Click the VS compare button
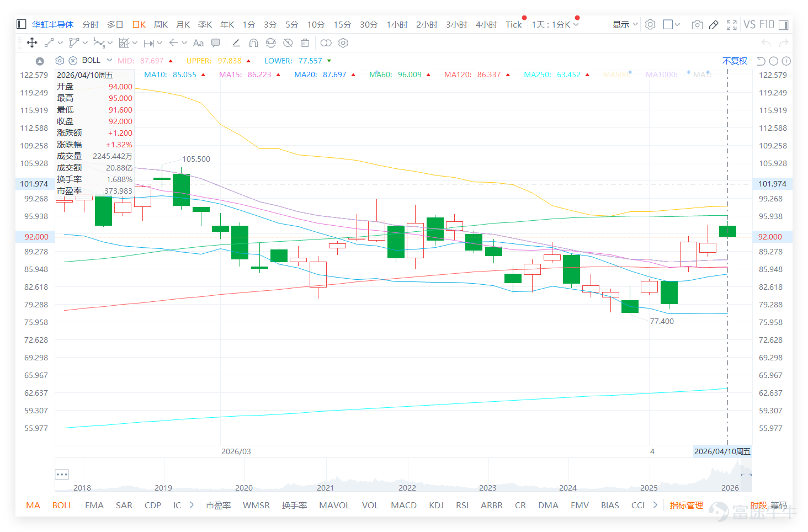The width and height of the screenshot is (808, 532). [x=749, y=24]
